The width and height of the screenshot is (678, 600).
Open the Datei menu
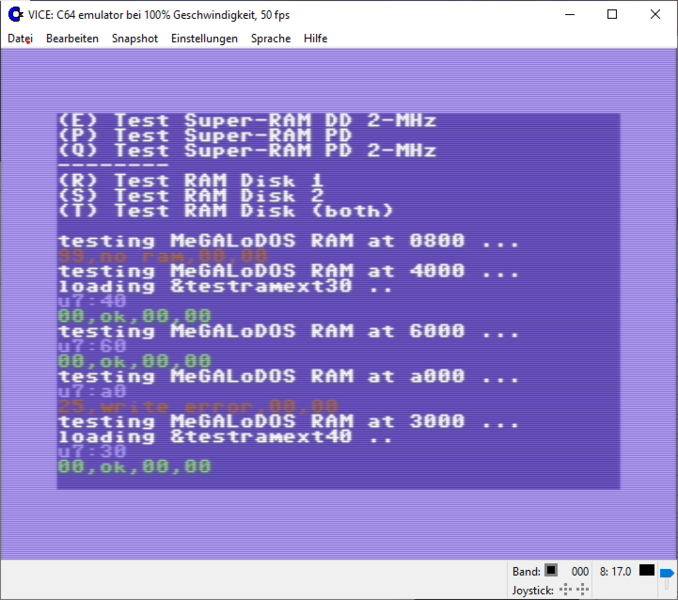coord(20,38)
